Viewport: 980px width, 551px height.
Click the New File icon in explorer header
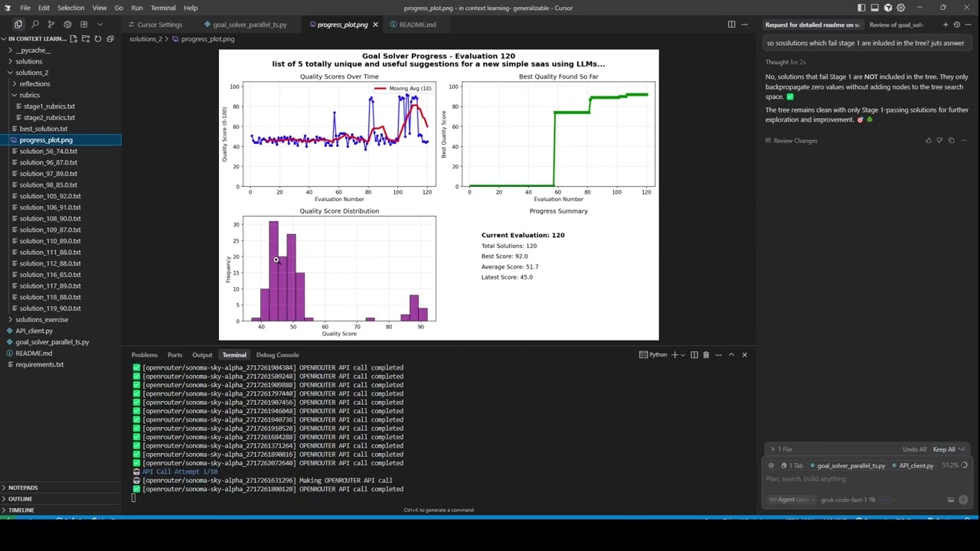pos(73,39)
